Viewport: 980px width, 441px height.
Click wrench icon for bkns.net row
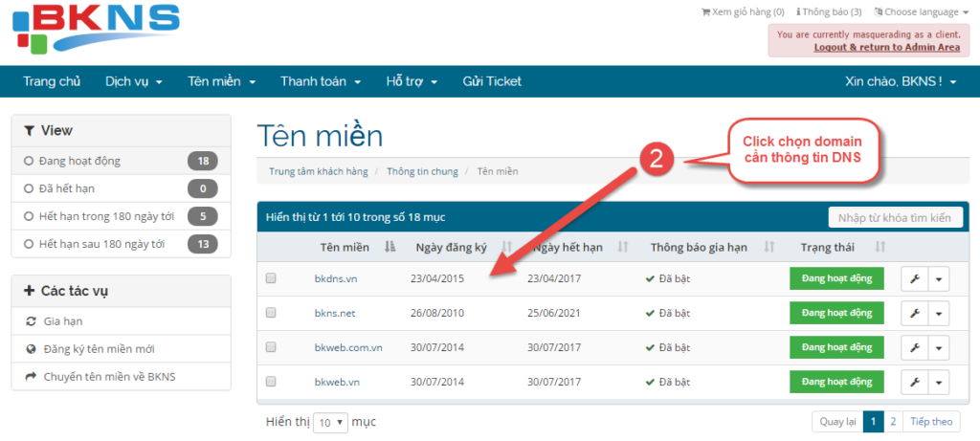click(x=913, y=314)
